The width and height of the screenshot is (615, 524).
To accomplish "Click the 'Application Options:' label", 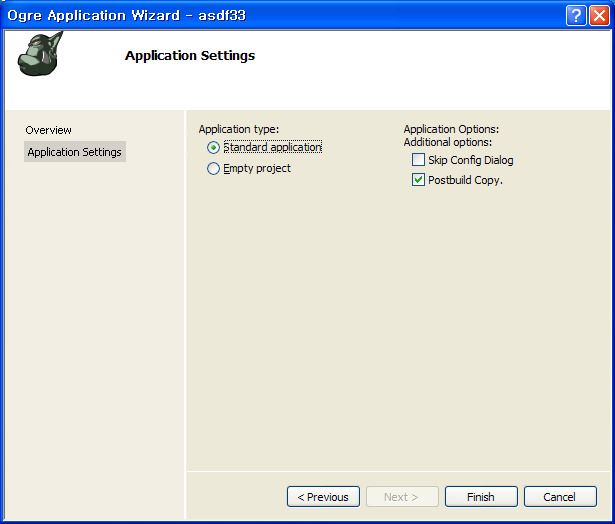I will pos(451,129).
